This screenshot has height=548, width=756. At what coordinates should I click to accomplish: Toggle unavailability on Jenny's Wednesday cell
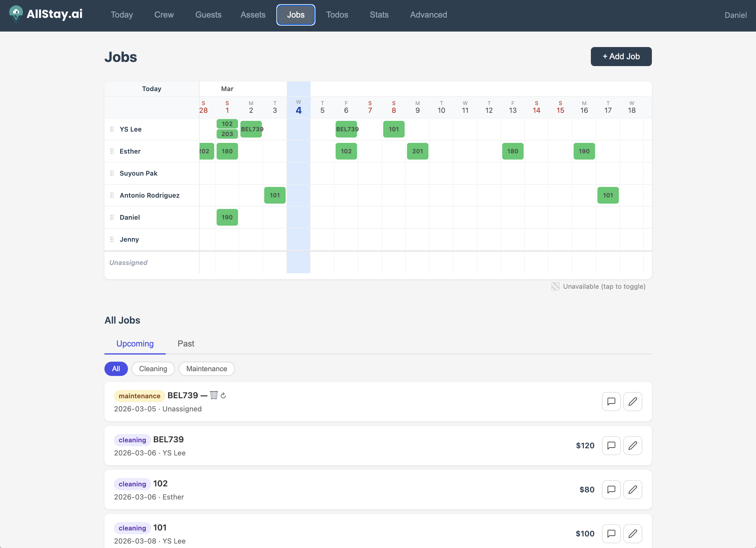point(298,239)
